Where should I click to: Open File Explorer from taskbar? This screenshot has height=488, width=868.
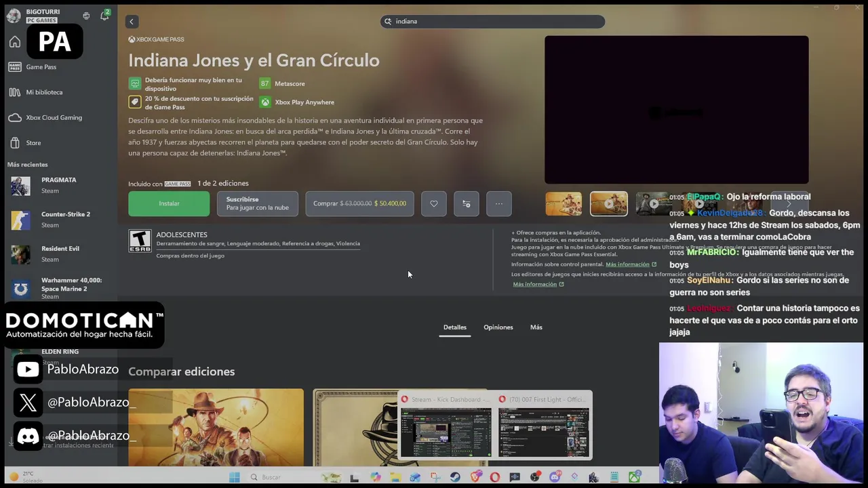(396, 477)
